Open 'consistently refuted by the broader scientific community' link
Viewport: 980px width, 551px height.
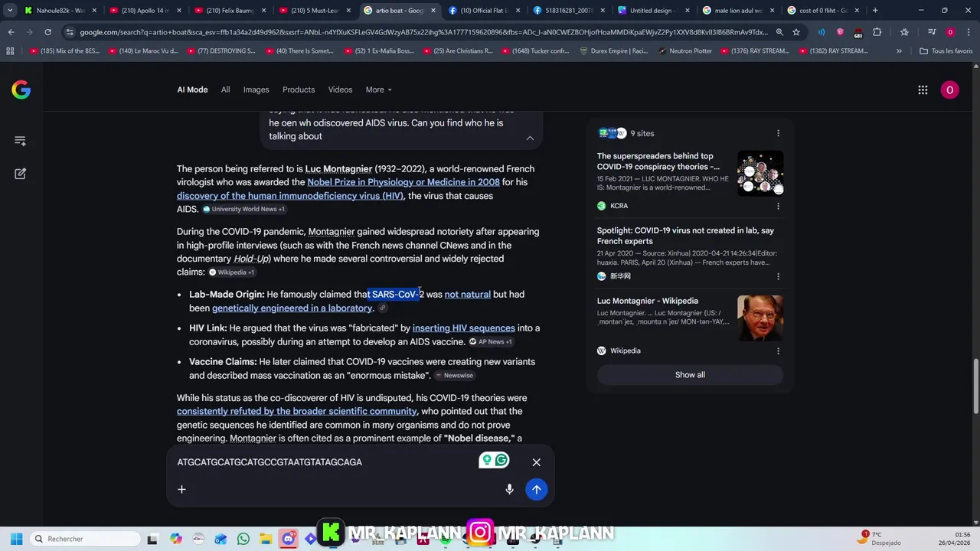click(297, 412)
